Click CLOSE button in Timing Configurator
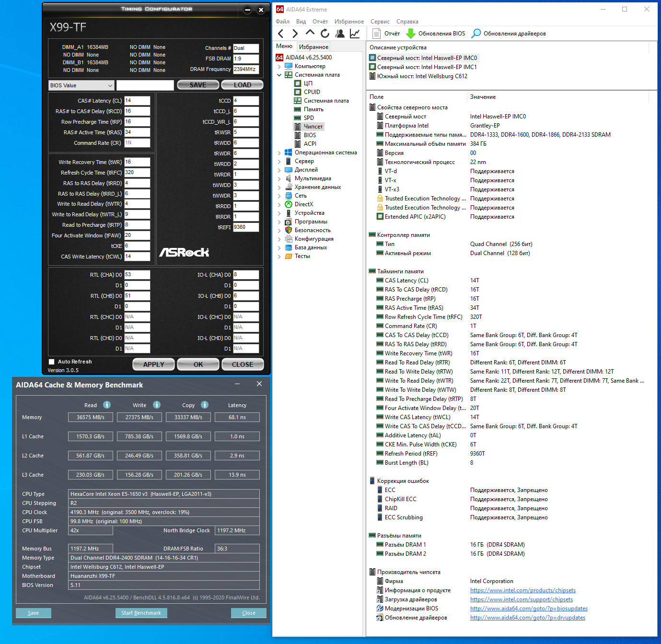This screenshot has height=644, width=661. pyautogui.click(x=243, y=364)
